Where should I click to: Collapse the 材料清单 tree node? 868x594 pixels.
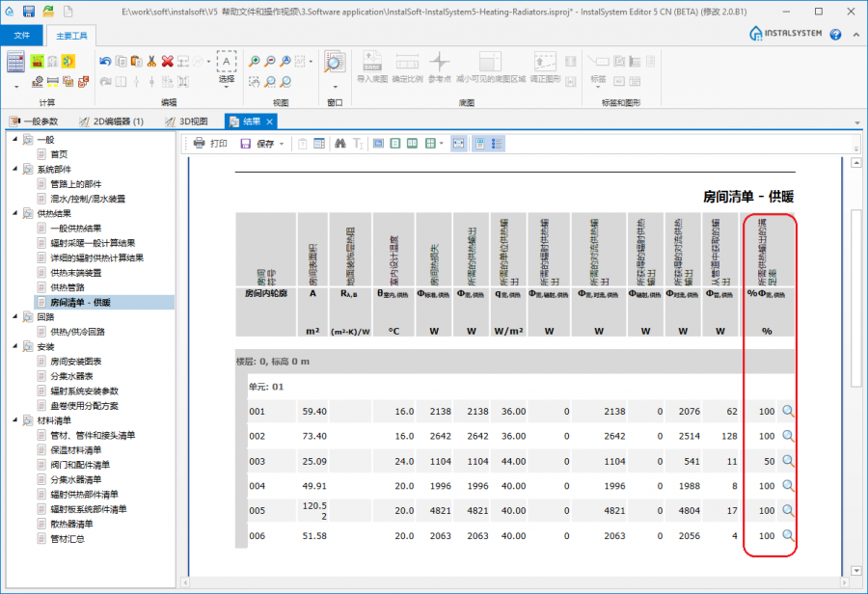[14, 419]
